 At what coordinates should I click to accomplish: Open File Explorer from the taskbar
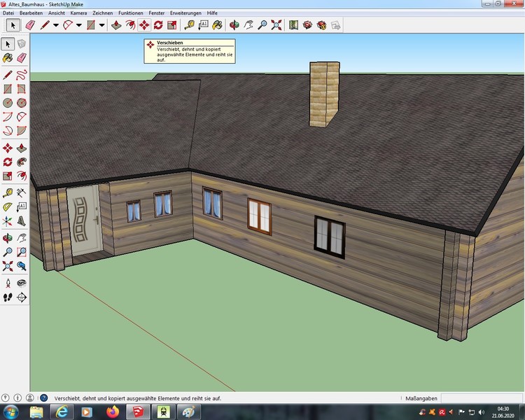click(x=36, y=412)
